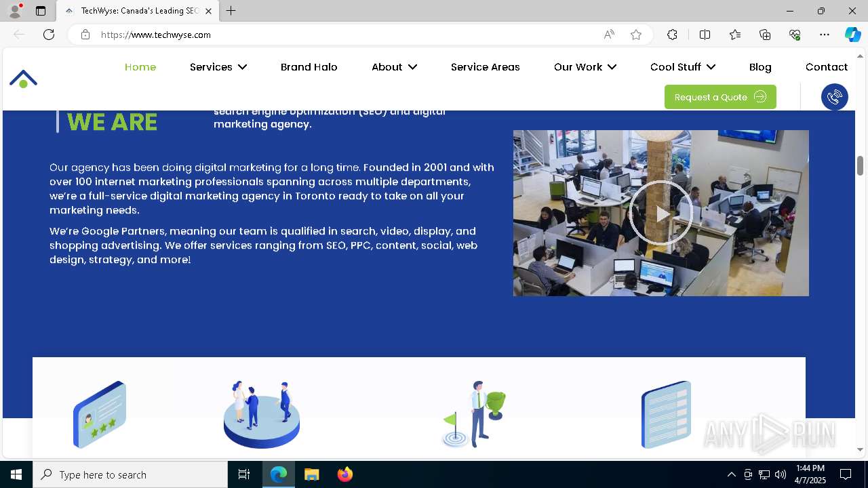Image resolution: width=868 pixels, height=488 pixels.
Task: Open Browser essentials icon
Action: coord(795,35)
